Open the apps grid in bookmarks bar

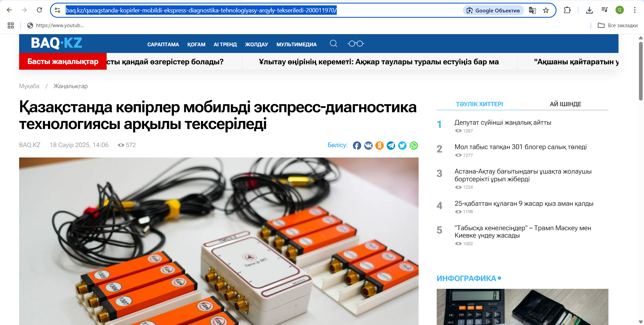coord(11,25)
